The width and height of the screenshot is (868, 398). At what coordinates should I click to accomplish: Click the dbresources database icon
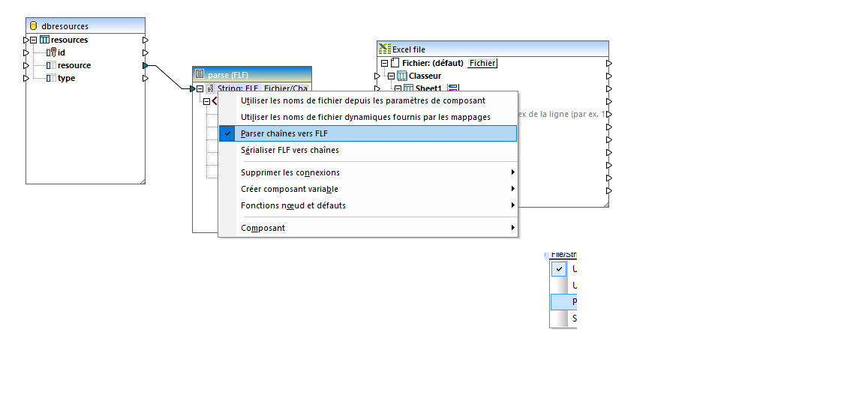pyautogui.click(x=33, y=26)
